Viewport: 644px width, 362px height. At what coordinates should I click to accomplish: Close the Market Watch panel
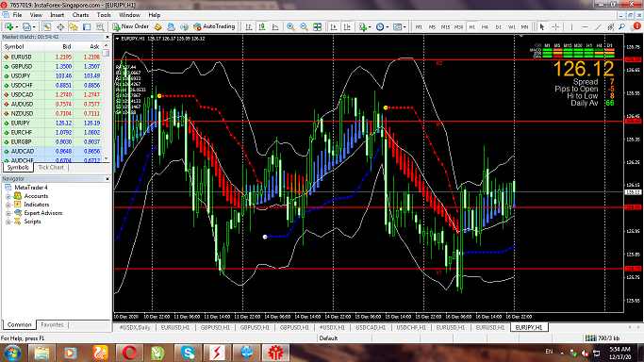[x=107, y=37]
